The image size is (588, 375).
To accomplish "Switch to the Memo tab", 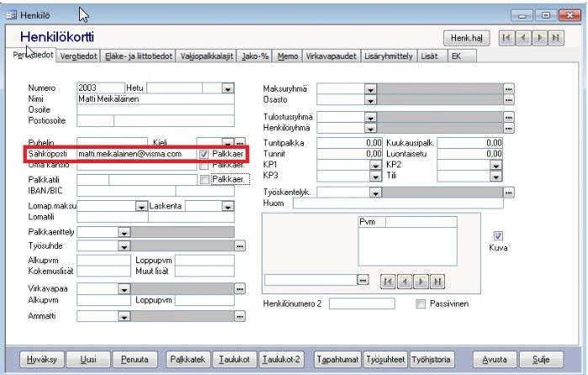I will click(288, 56).
